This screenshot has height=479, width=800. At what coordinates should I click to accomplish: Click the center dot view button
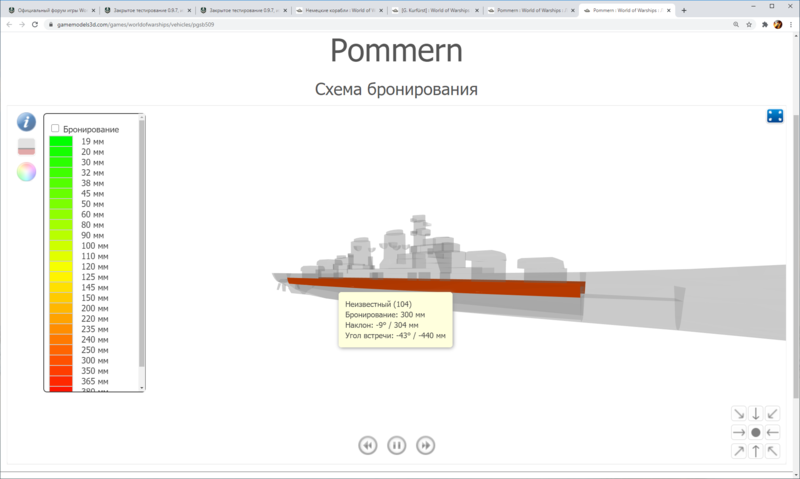click(756, 433)
